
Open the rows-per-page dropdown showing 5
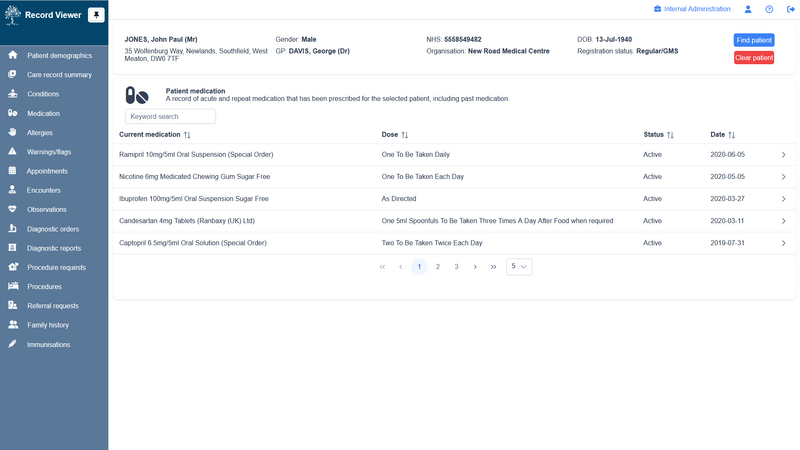[x=519, y=266]
